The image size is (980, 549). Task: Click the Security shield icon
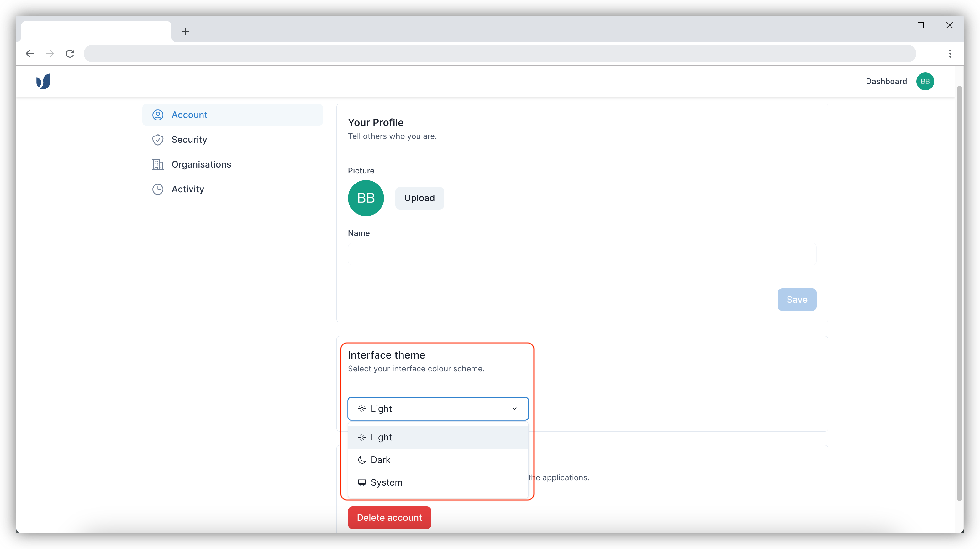tap(157, 140)
